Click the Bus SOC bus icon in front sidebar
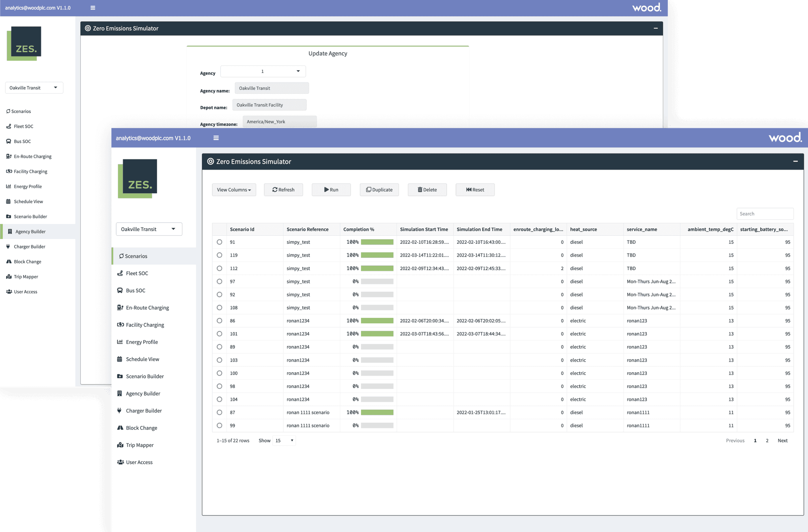Viewport: 808px width, 532px height. click(120, 290)
